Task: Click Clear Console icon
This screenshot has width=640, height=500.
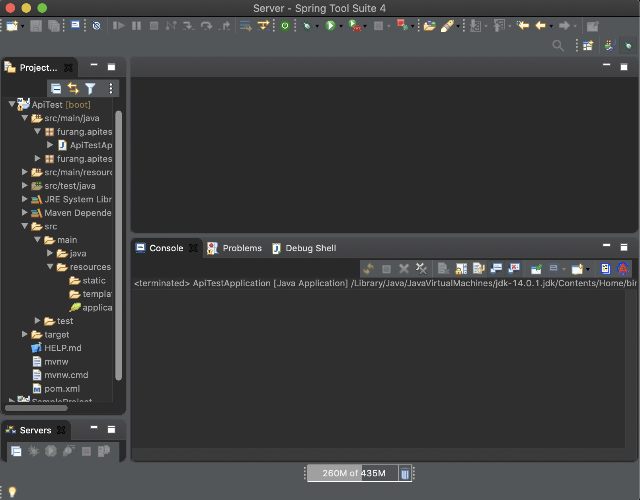Action: (x=443, y=269)
